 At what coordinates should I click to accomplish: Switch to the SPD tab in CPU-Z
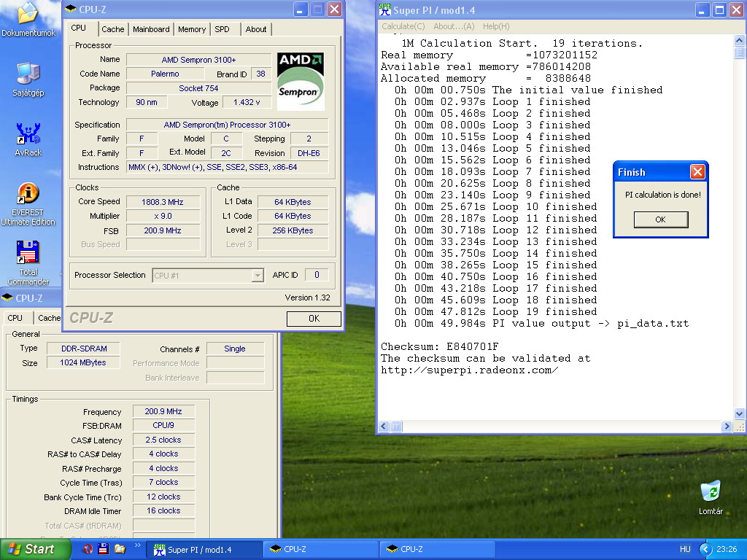coord(222,29)
